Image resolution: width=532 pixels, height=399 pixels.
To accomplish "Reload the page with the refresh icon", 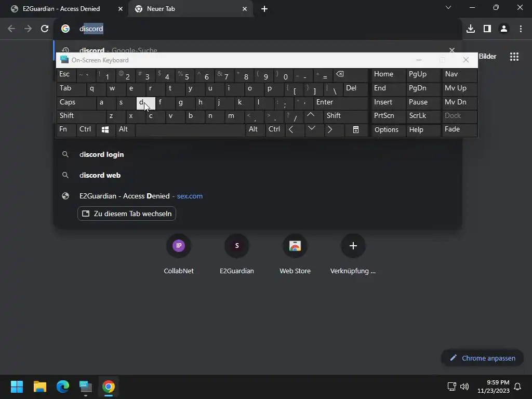I will pos(45,29).
